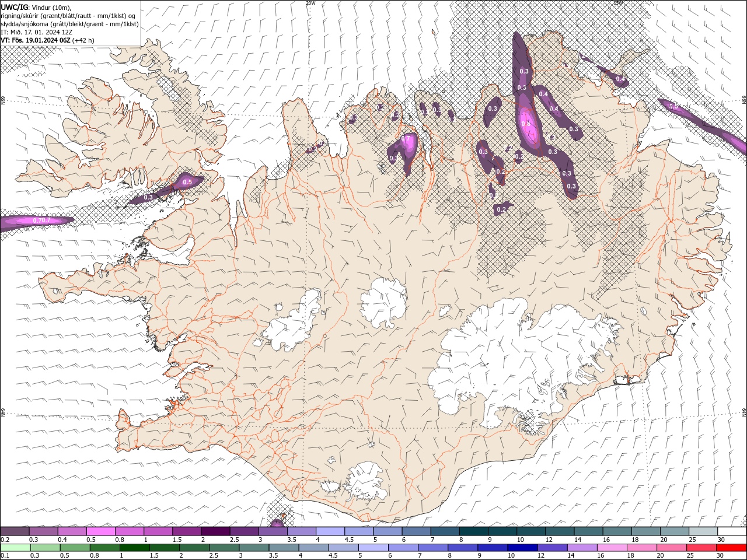Screen dimensions: 747x560
Task: Click the '15W' longitude label
Action: tap(618, 3)
